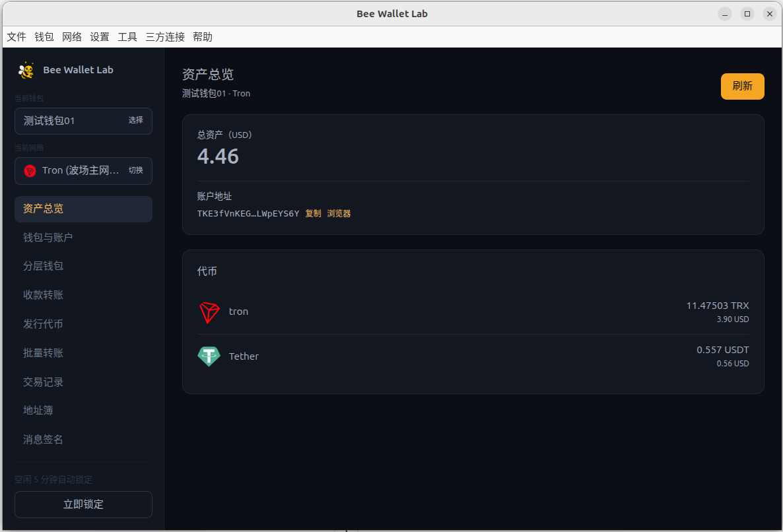Select 资产总览 in the sidebar
This screenshot has height=532, width=783.
(83, 209)
